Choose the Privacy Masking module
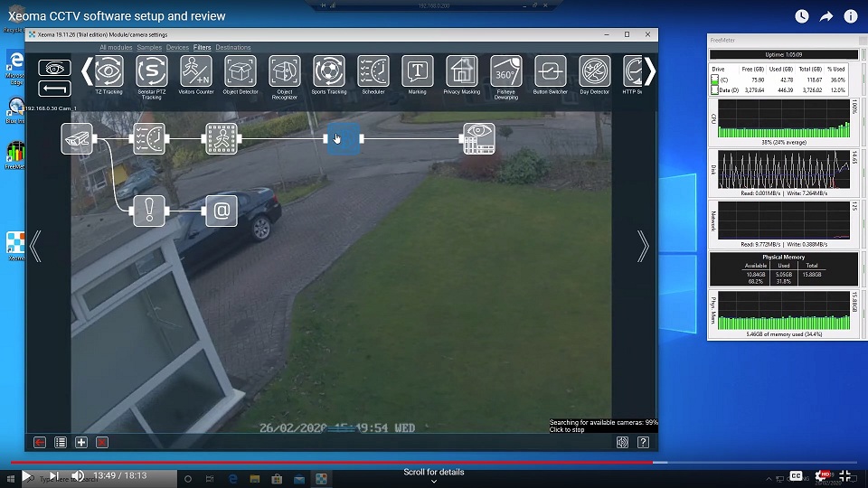The width and height of the screenshot is (868, 488). [462, 75]
